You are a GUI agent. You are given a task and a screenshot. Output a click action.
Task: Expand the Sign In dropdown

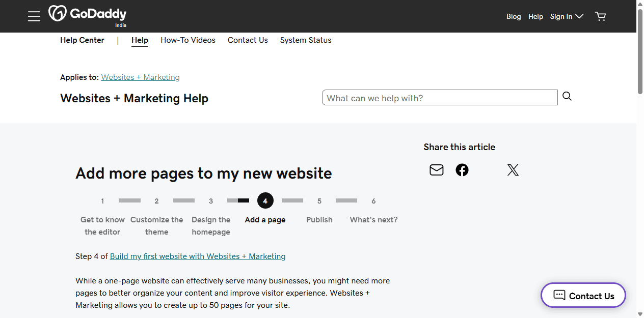[x=567, y=16]
